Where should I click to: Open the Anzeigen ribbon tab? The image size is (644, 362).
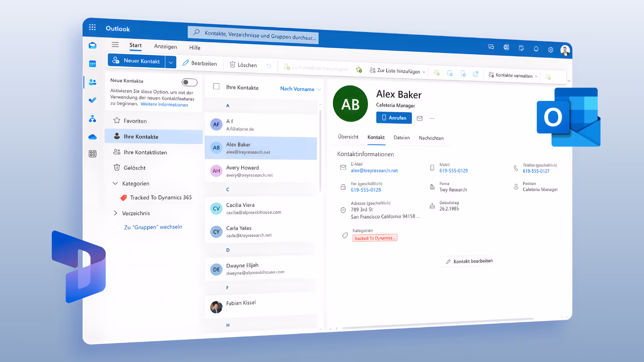(x=165, y=47)
